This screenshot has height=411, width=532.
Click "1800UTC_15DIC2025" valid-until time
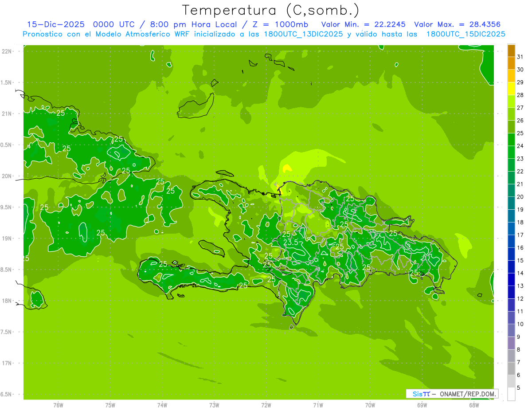pos(465,34)
